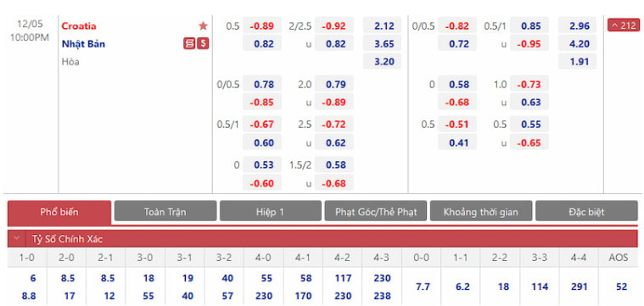The height and width of the screenshot is (306, 644).
Task: Switch to the Toàn Trận tab
Action: pos(165,212)
